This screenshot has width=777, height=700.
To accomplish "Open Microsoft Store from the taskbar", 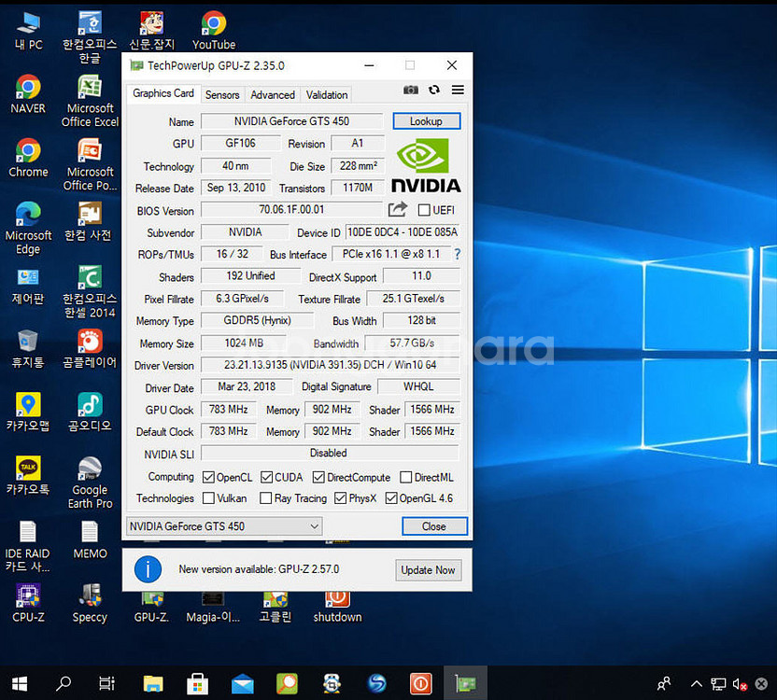I will coord(197,683).
